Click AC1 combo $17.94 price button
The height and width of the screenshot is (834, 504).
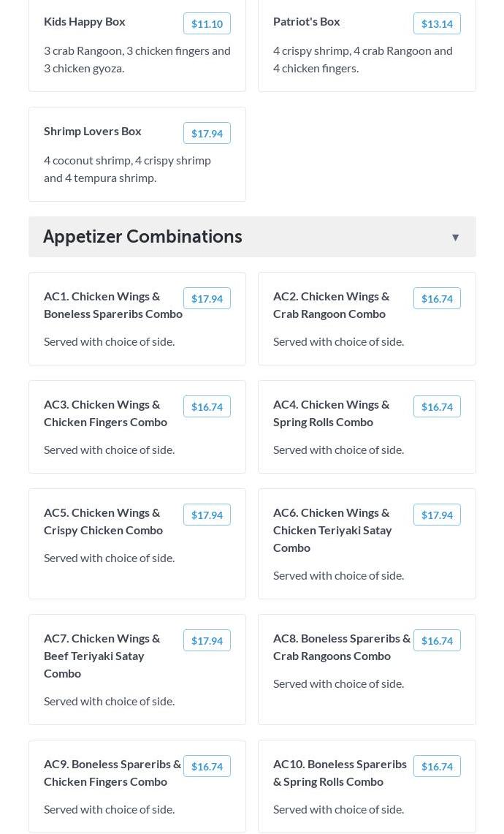point(207,298)
